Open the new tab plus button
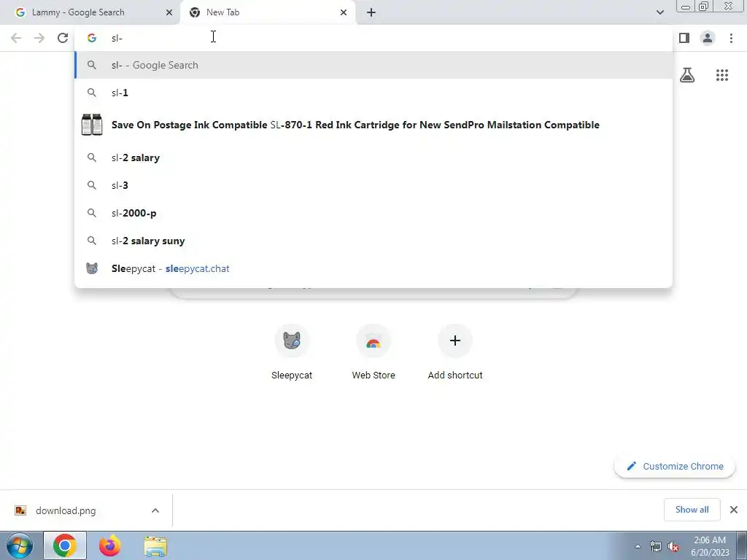The width and height of the screenshot is (747, 560). pyautogui.click(x=371, y=12)
